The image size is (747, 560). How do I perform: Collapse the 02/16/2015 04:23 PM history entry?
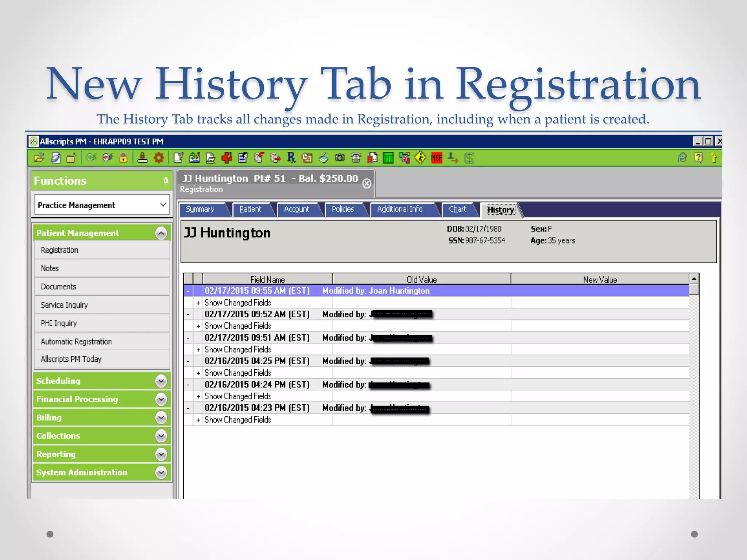click(x=188, y=408)
